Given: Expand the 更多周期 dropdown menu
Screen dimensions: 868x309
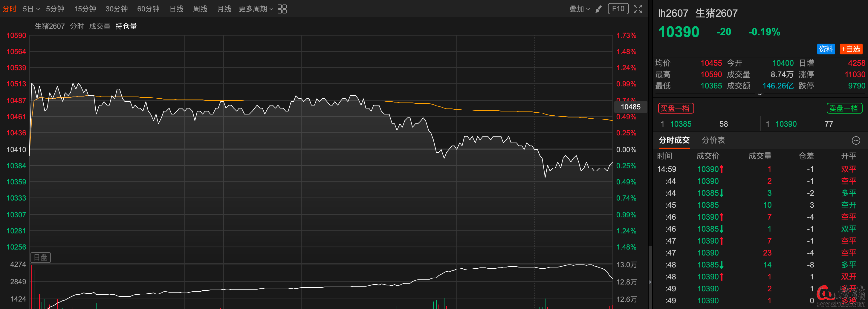Looking at the screenshot, I should click(256, 9).
